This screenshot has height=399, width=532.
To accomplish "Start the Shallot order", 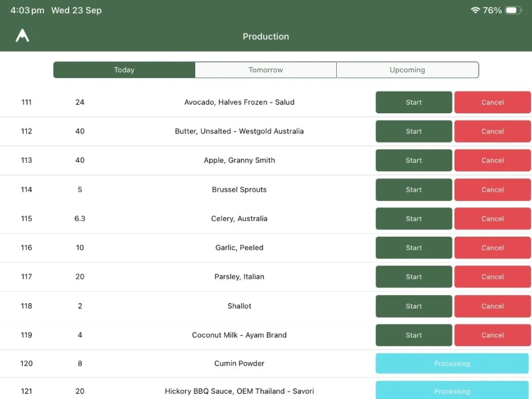I will point(413,306).
